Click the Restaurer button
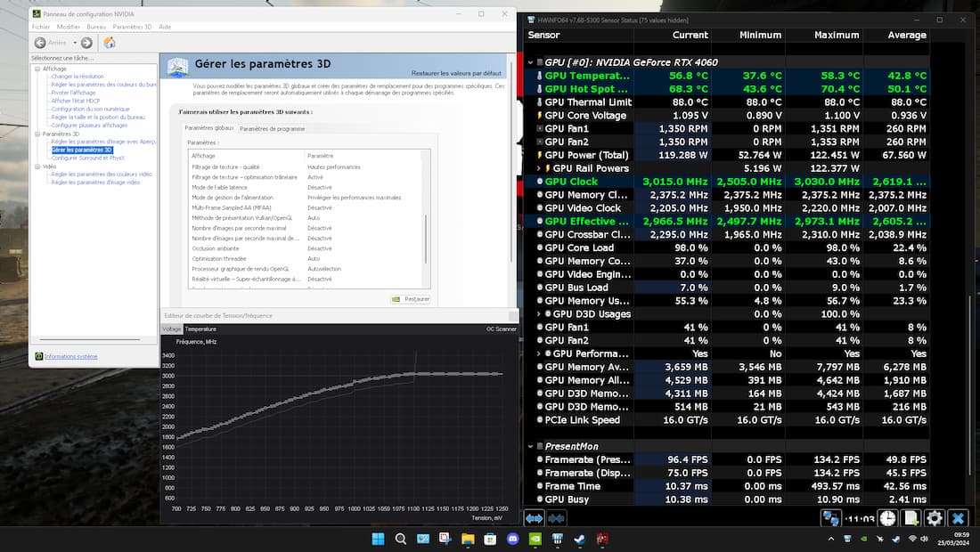This screenshot has width=980, height=552. 411,299
